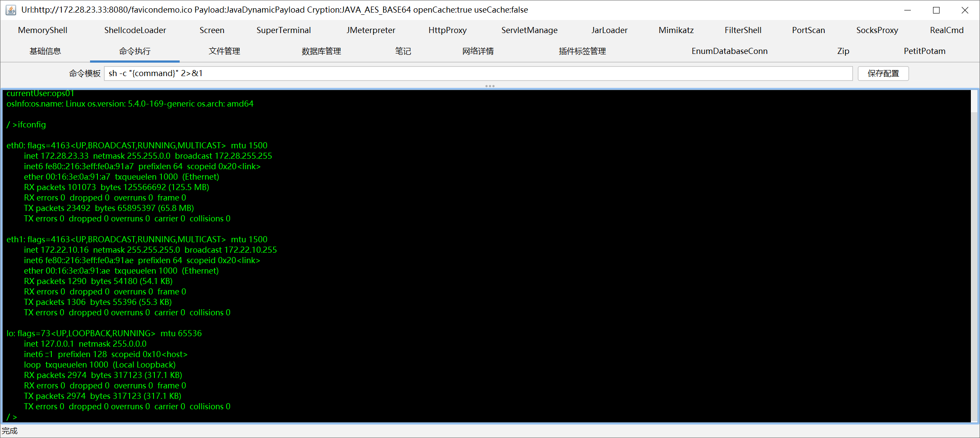Open the HttpProxy tab
This screenshot has height=438, width=980.
[448, 30]
